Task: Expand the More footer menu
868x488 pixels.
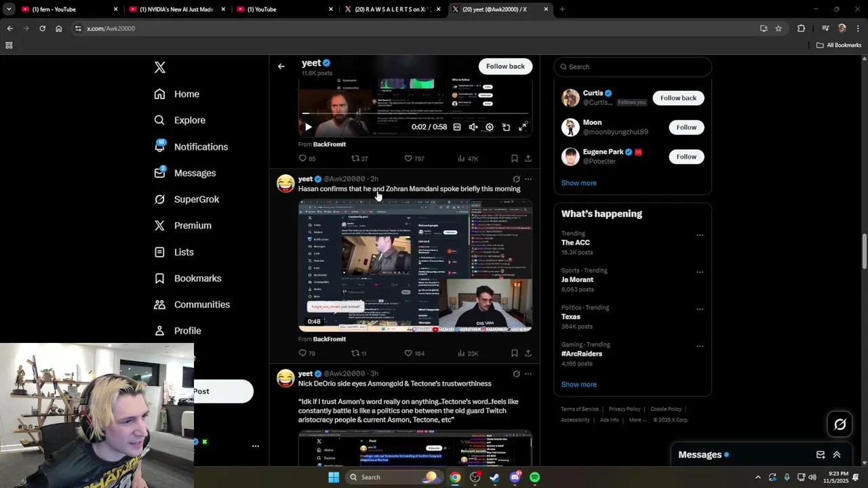Action: pyautogui.click(x=637, y=420)
